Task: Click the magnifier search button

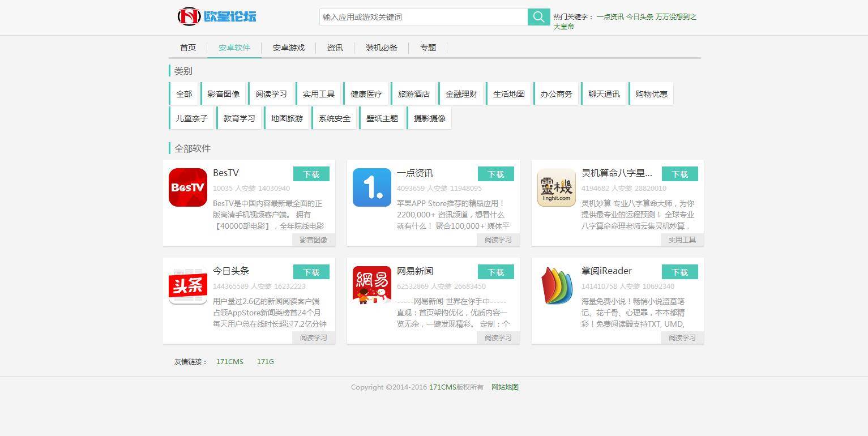Action: 538,17
